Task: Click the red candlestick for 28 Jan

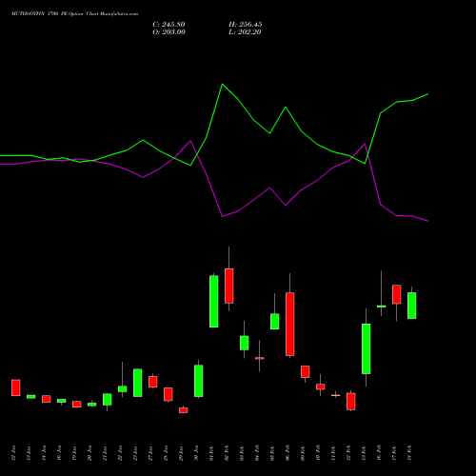Action: 169,394
